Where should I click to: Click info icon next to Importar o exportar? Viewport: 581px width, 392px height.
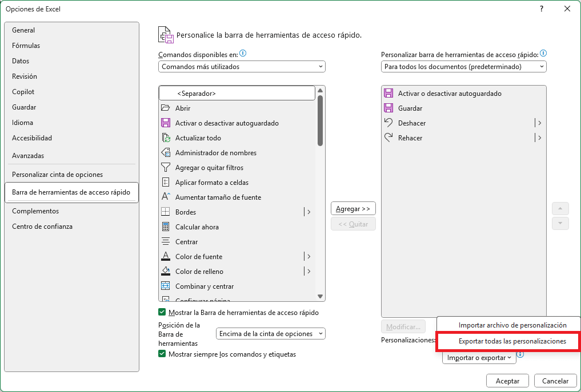pyautogui.click(x=520, y=355)
